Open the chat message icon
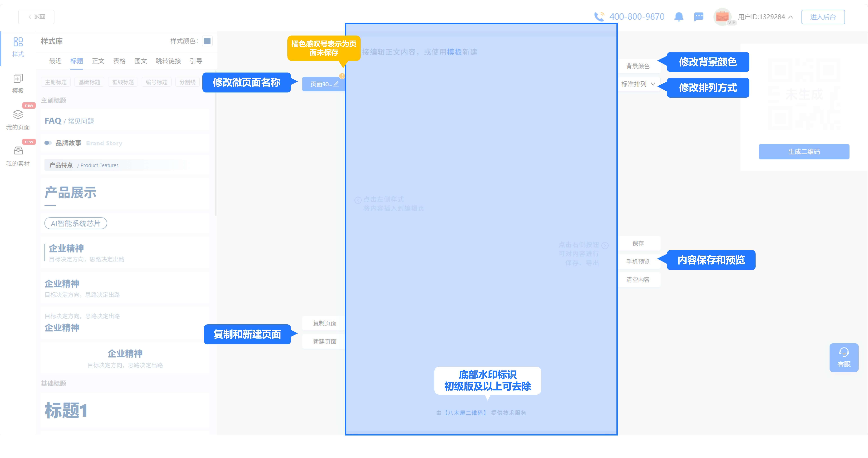The image size is (868, 458). click(x=699, y=16)
